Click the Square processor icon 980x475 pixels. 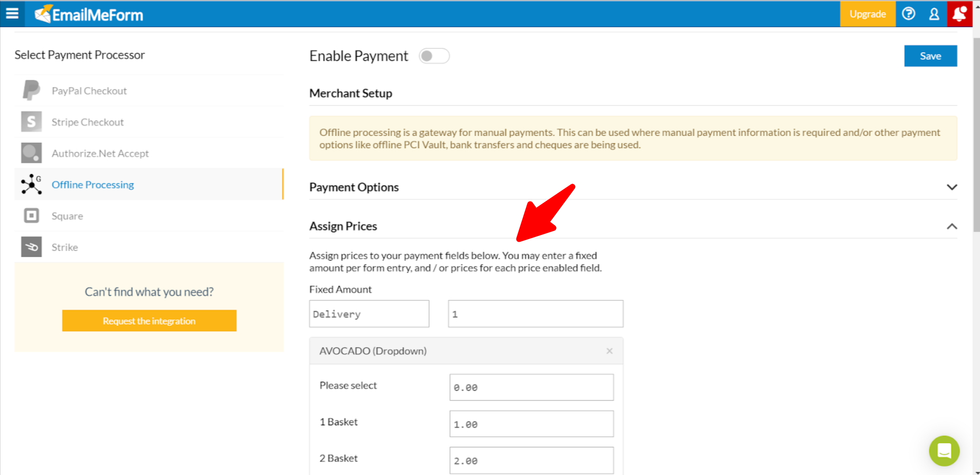click(x=31, y=216)
